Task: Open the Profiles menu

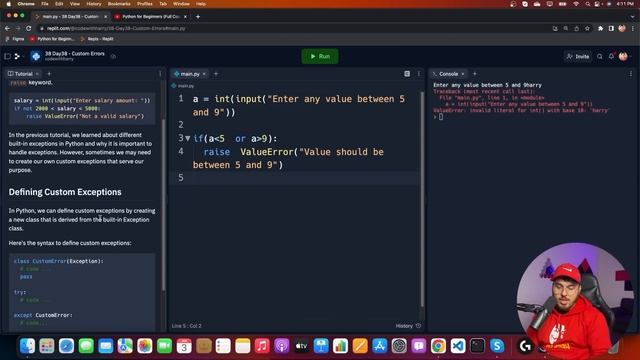Action: click(144, 4)
